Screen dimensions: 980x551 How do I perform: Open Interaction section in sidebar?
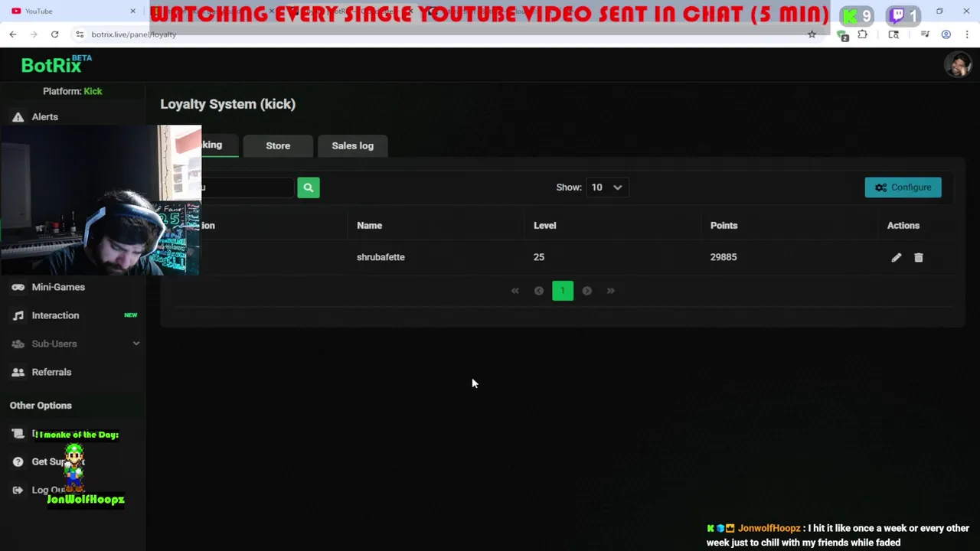(55, 315)
